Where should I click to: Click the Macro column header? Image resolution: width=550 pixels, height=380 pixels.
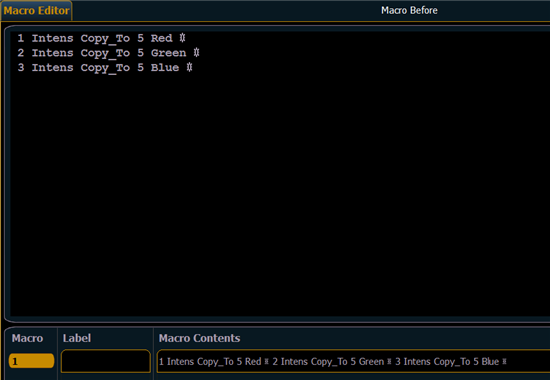27,338
